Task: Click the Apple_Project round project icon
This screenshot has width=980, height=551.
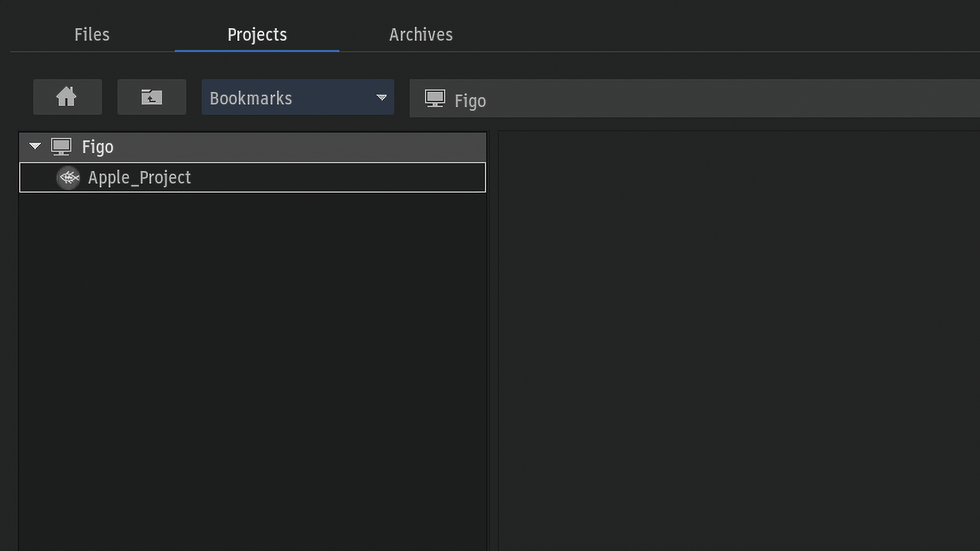Action: click(x=68, y=177)
